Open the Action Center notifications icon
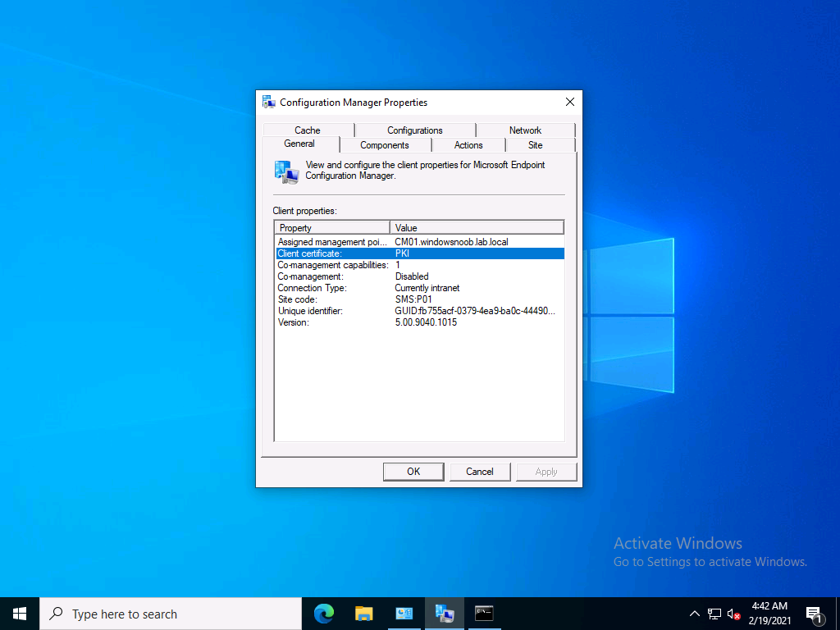This screenshot has height=630, width=840. coord(815,614)
